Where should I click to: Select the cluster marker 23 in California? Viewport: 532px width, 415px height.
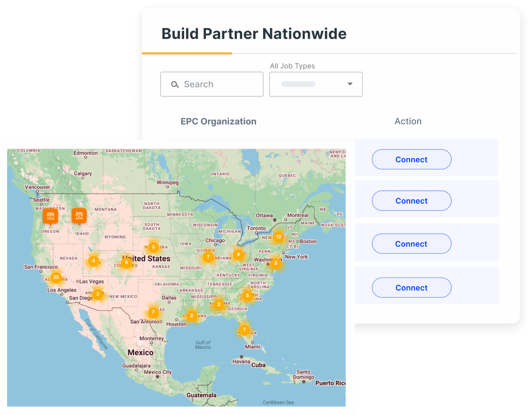pyautogui.click(x=55, y=278)
